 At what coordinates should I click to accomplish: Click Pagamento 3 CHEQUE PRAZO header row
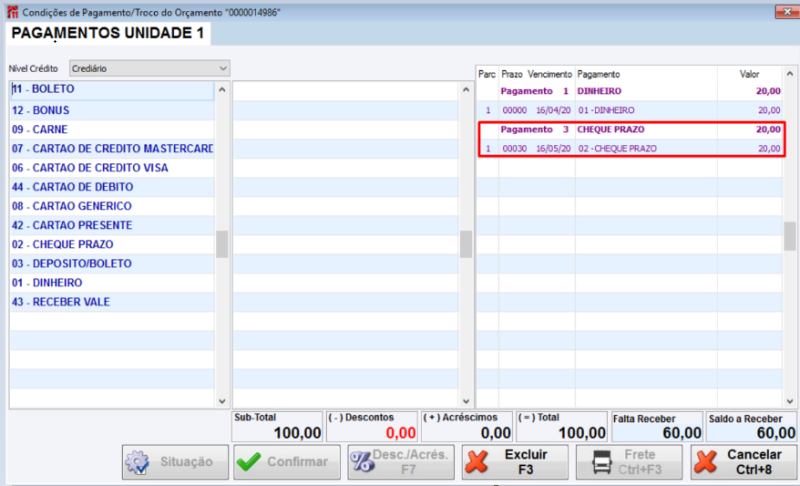click(x=630, y=130)
